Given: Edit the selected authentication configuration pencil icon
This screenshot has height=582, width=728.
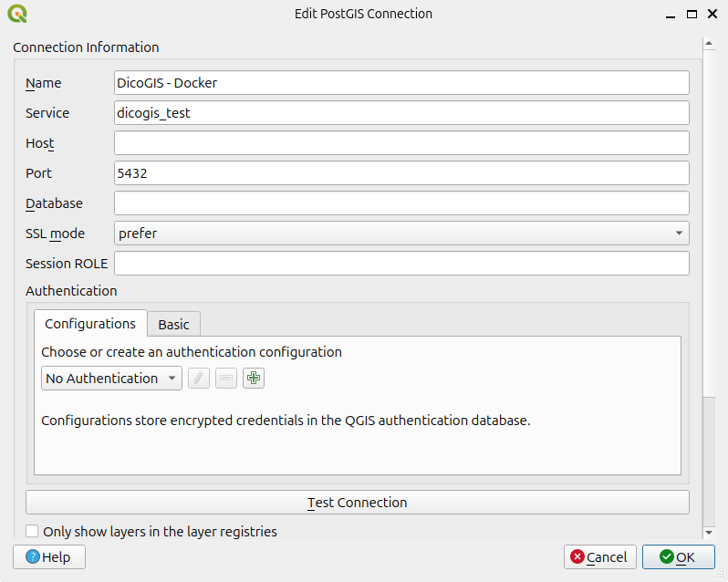Looking at the screenshot, I should (x=199, y=379).
